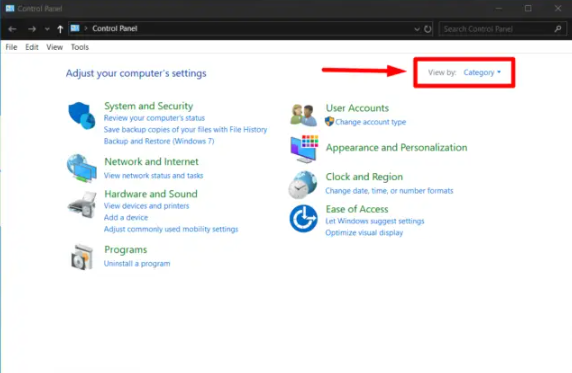Screen dimensions: 572x373
Task: Click Let Windows suggest settings
Action: click(375, 221)
